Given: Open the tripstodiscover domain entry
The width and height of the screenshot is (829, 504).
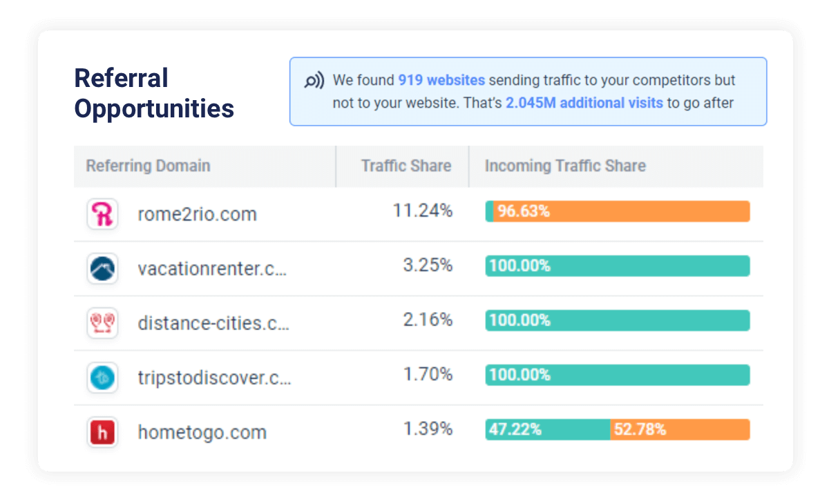Looking at the screenshot, I should [x=215, y=378].
